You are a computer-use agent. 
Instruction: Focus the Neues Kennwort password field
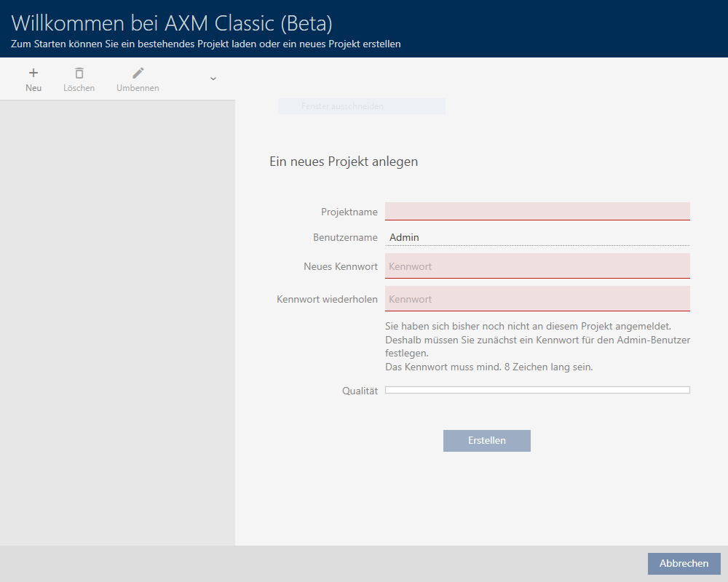click(x=537, y=266)
